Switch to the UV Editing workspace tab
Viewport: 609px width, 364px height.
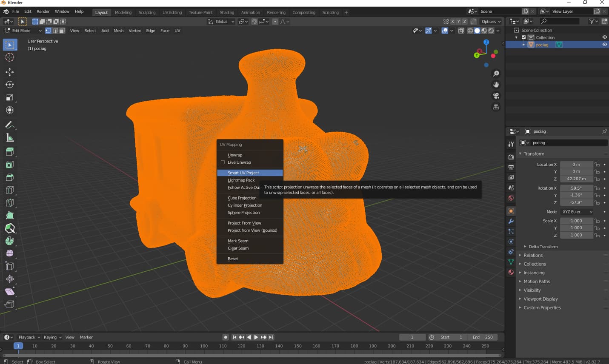(172, 12)
